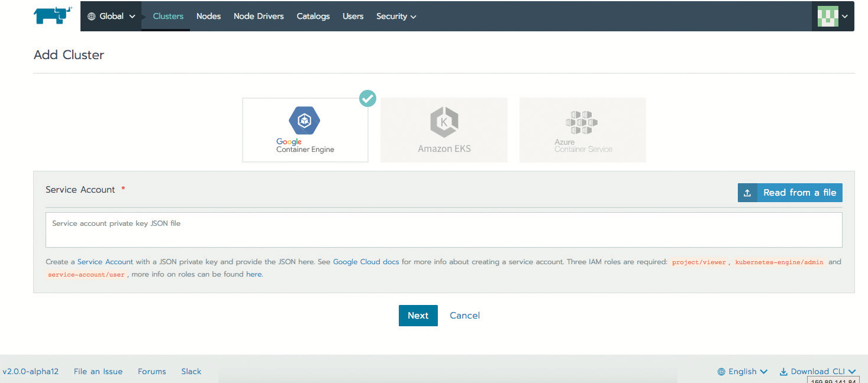
Task: Click the user avatar icon
Action: tap(827, 16)
